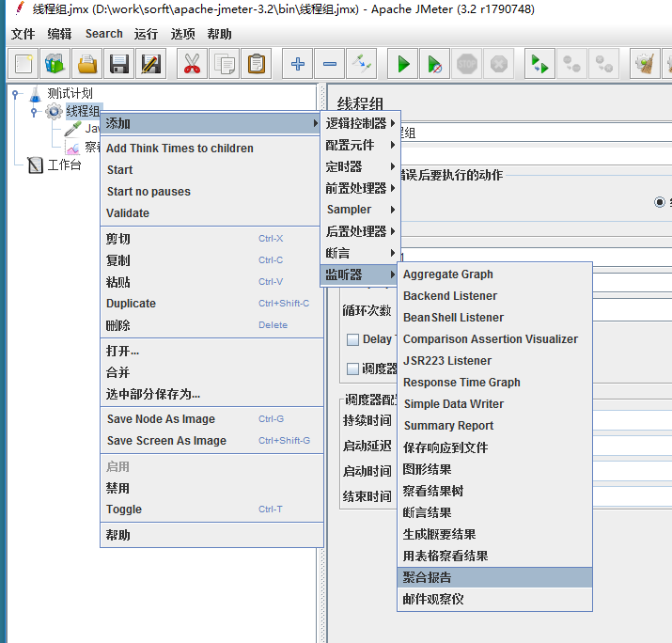This screenshot has width=672, height=643.
Task: Expand the 断言 submenu
Action: [360, 253]
